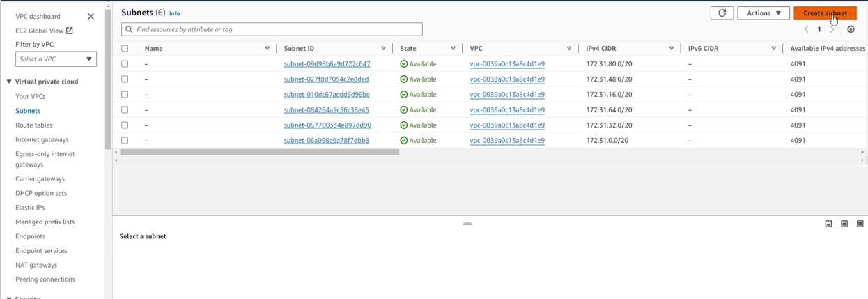Image resolution: width=868 pixels, height=299 pixels.
Task: Click the 172.31.32.0/20 CIDR cell
Action: coord(609,125)
